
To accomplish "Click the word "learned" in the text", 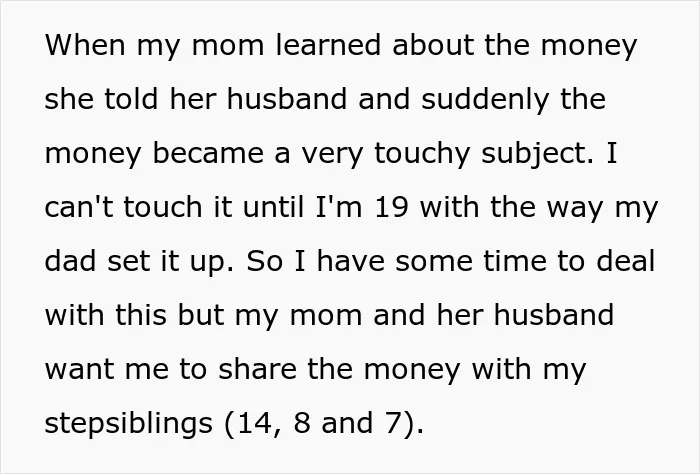I will click(328, 45).
